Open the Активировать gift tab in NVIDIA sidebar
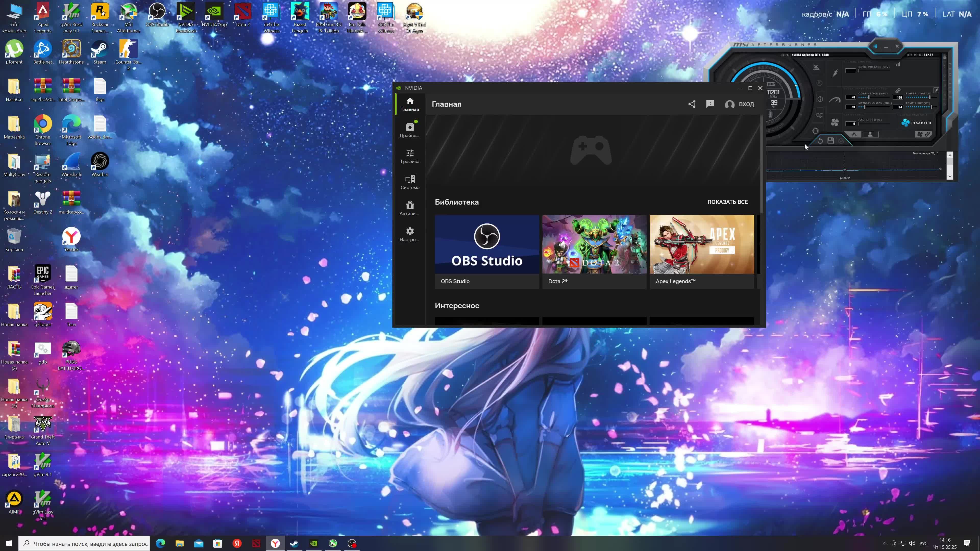The width and height of the screenshot is (980, 551). (x=410, y=208)
